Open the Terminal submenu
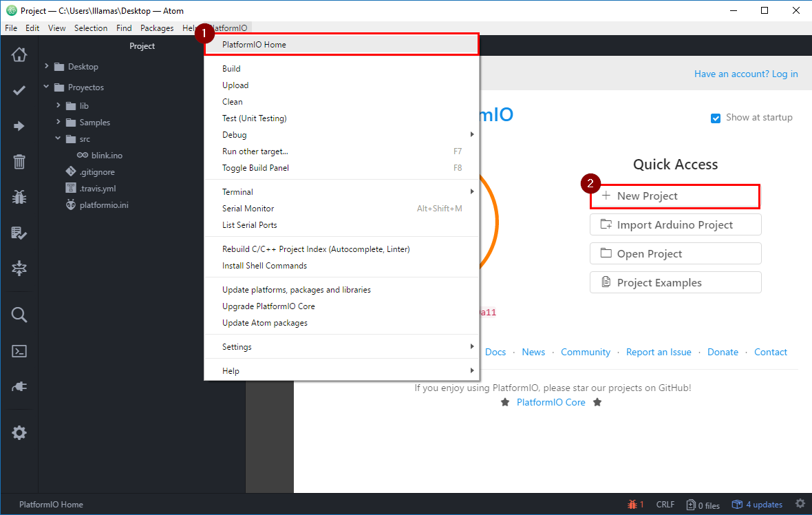 [342, 191]
